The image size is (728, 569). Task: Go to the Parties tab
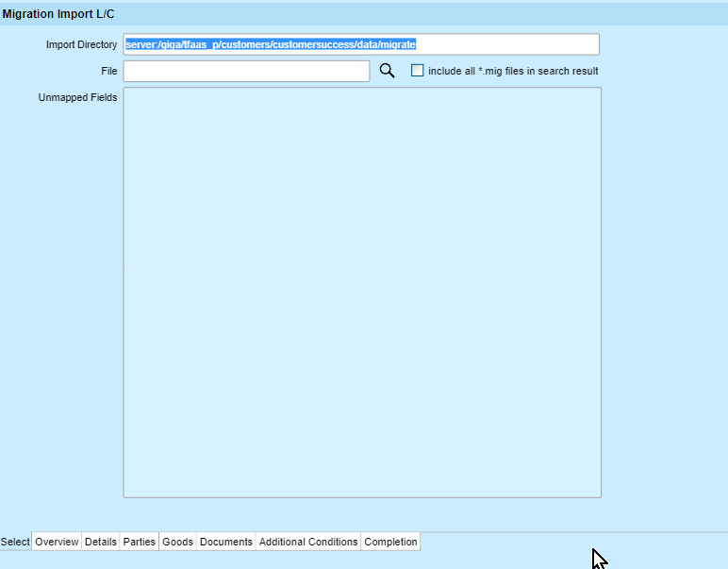[140, 542]
